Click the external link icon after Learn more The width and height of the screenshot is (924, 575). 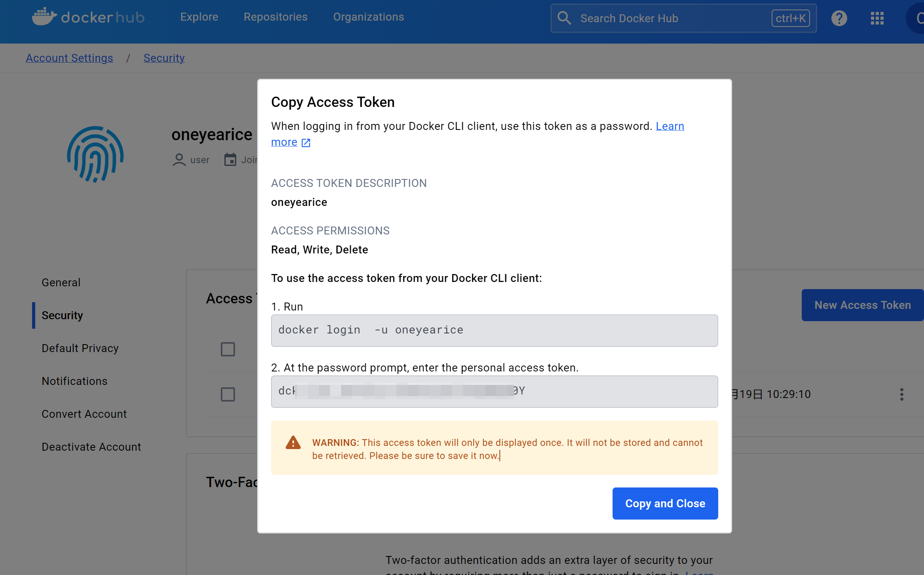click(306, 143)
